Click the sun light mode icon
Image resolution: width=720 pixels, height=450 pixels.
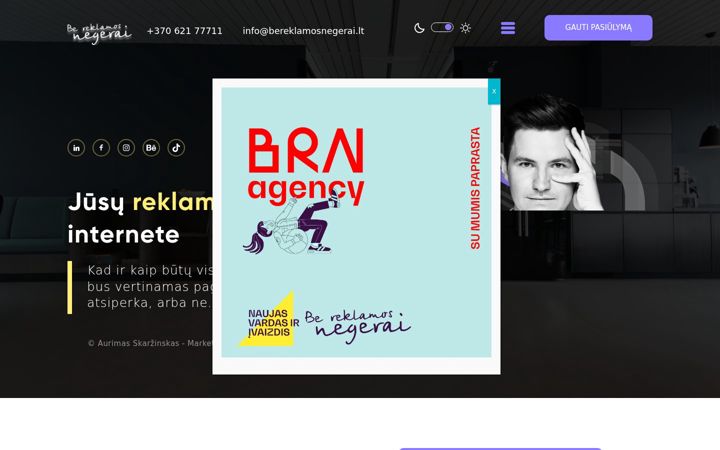click(x=466, y=28)
